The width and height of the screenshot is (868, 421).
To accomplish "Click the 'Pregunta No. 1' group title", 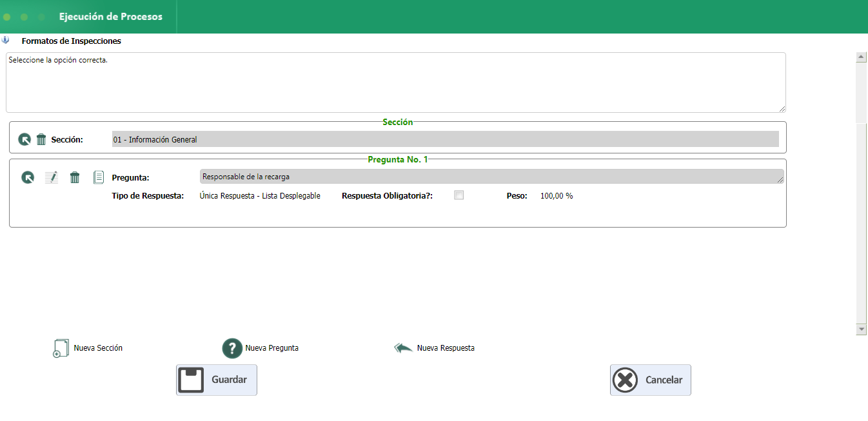I will (x=398, y=159).
